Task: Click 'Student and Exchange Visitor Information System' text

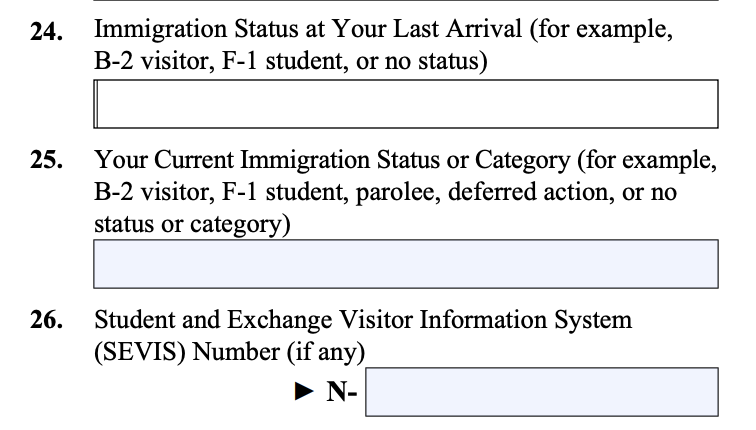Action: (x=363, y=320)
